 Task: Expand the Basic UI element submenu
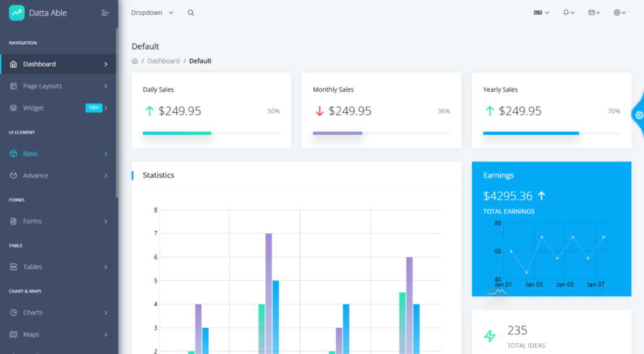point(58,153)
